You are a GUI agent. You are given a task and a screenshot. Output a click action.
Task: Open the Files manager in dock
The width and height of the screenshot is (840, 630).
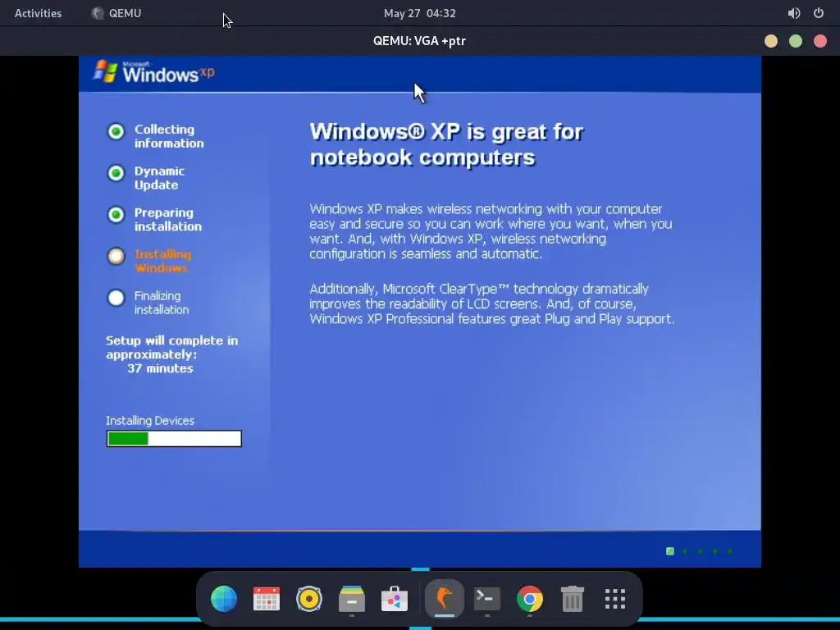(x=352, y=598)
